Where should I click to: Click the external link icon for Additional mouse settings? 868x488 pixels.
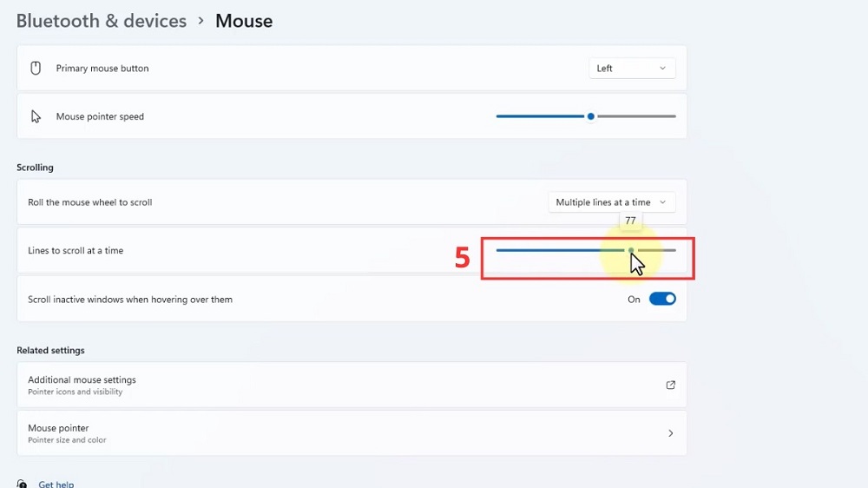coord(670,385)
